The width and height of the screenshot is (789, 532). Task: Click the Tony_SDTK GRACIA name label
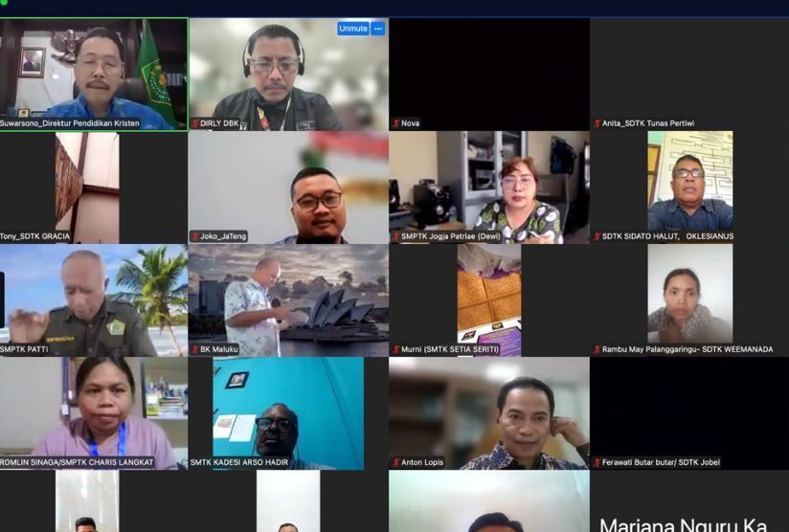[x=35, y=236]
